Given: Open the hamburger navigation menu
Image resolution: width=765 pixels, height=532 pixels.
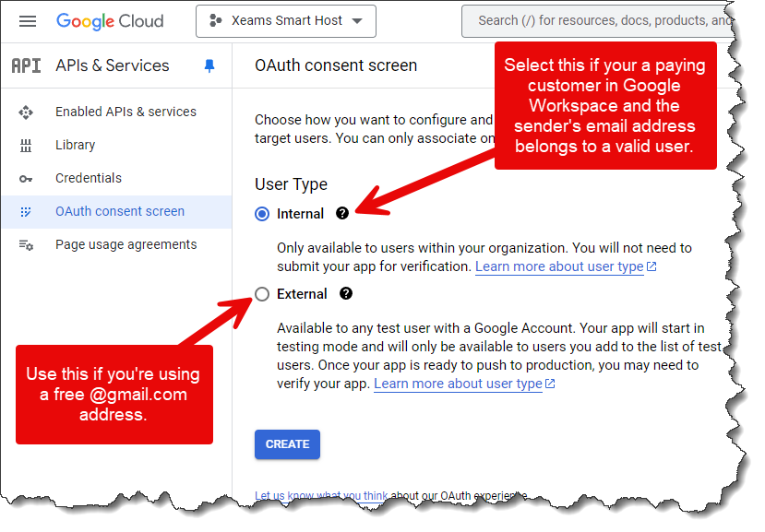Looking at the screenshot, I should click(x=28, y=21).
